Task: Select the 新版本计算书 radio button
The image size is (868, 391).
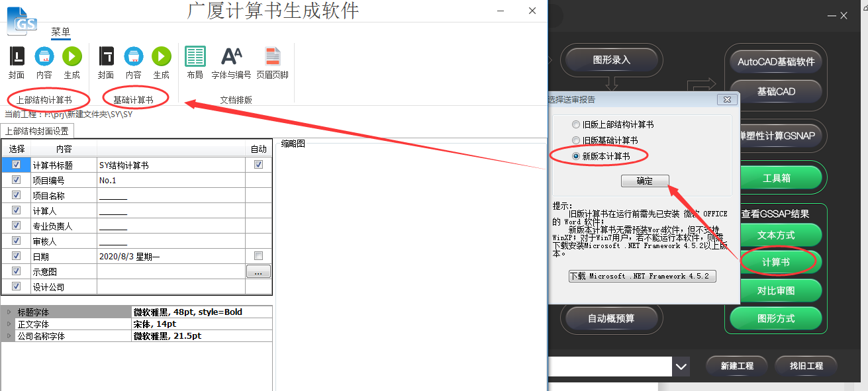Action: tap(575, 156)
